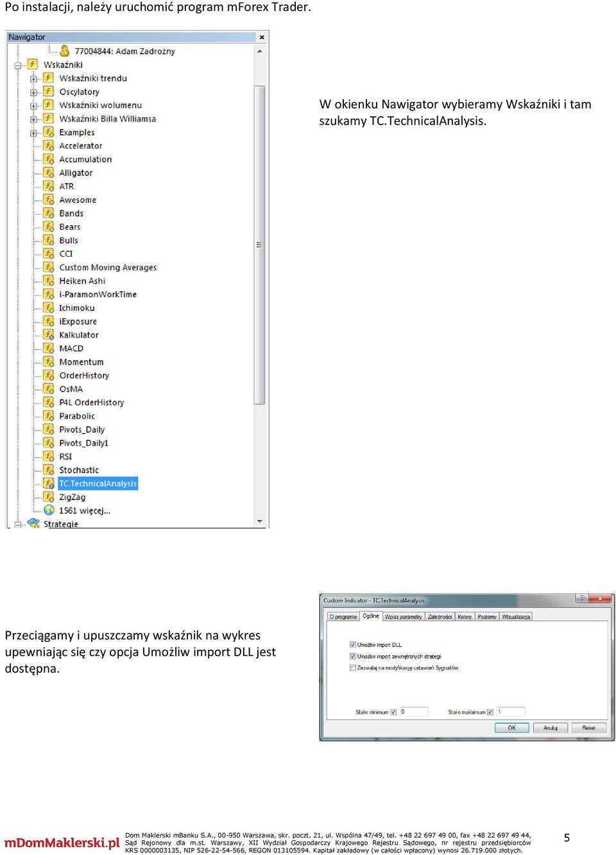Click the Nawigator scroll up arrow
Screen dimensions: 616x855
point(259,51)
